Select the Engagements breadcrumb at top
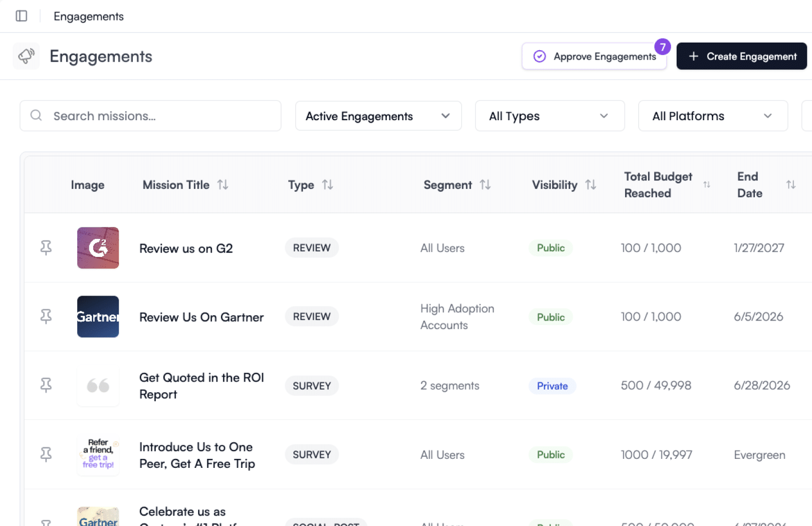The image size is (812, 526). tap(89, 17)
